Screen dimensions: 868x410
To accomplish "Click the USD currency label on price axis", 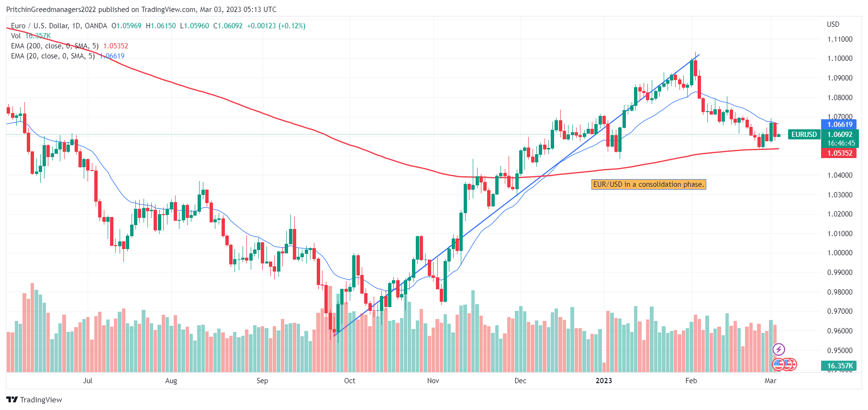I will [833, 24].
